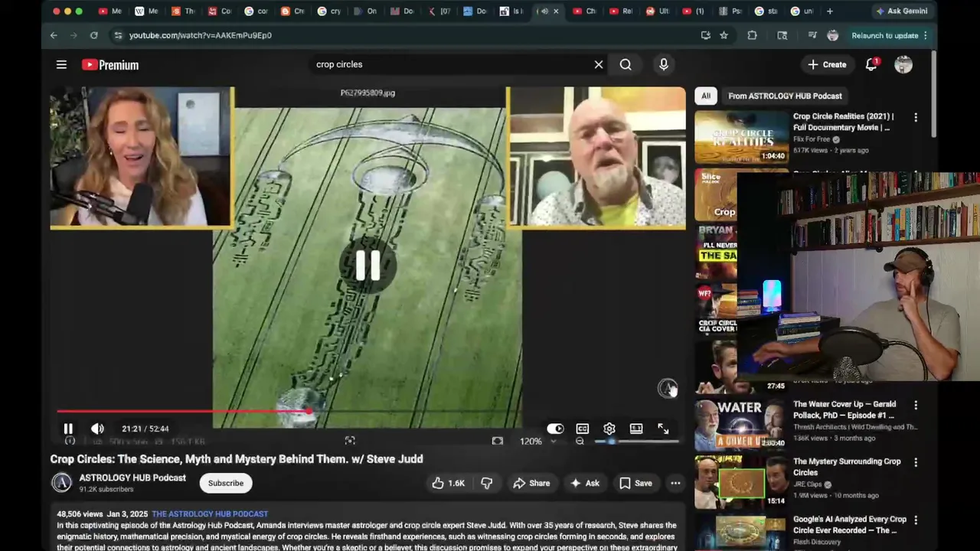Switch to the 'cry' Google tab

(x=329, y=11)
